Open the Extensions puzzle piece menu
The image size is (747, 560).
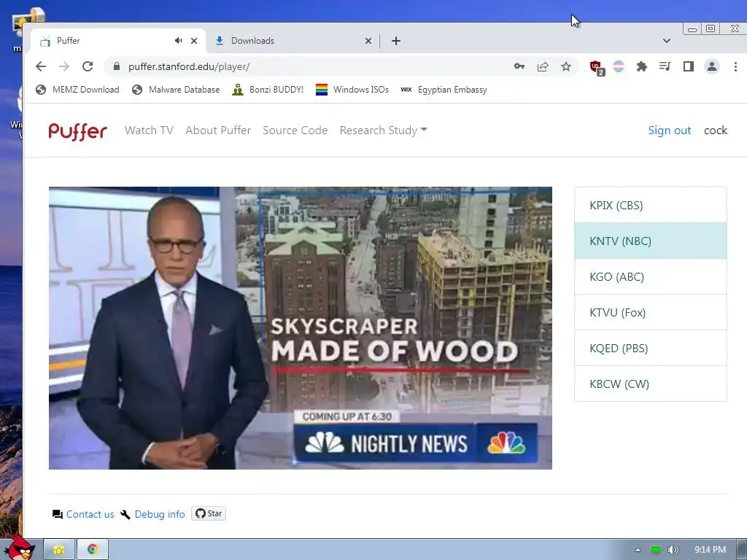point(642,66)
